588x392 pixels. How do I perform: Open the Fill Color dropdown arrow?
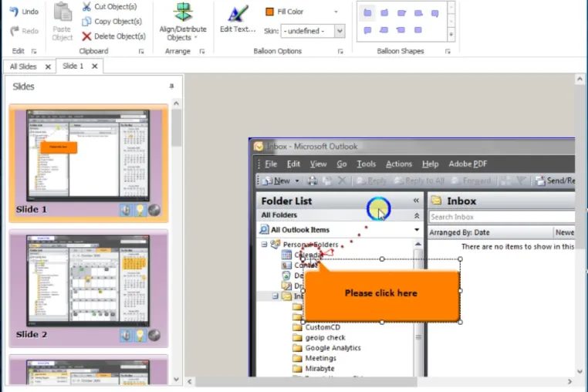click(x=336, y=12)
